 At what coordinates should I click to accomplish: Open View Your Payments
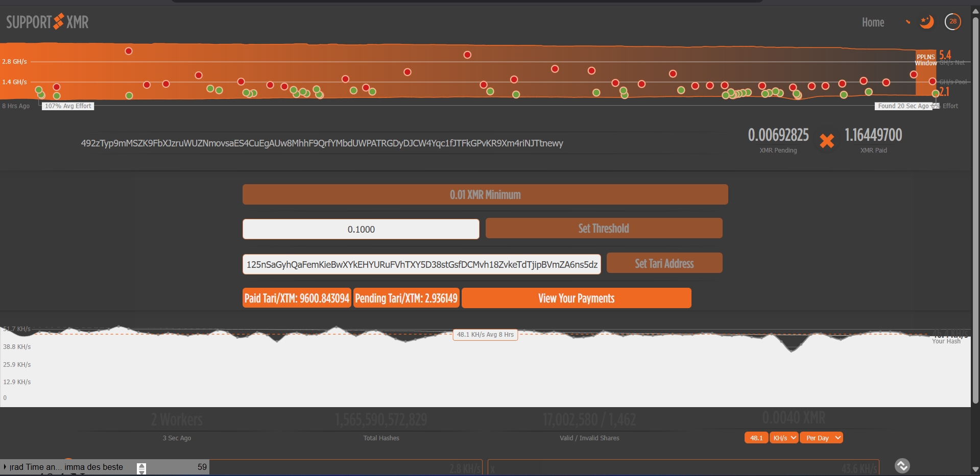click(x=576, y=298)
